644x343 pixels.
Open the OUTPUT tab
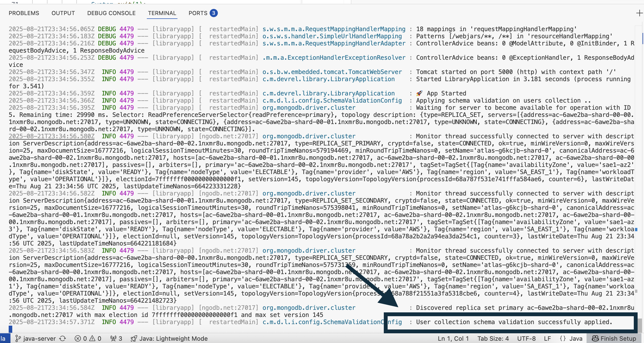coord(63,13)
